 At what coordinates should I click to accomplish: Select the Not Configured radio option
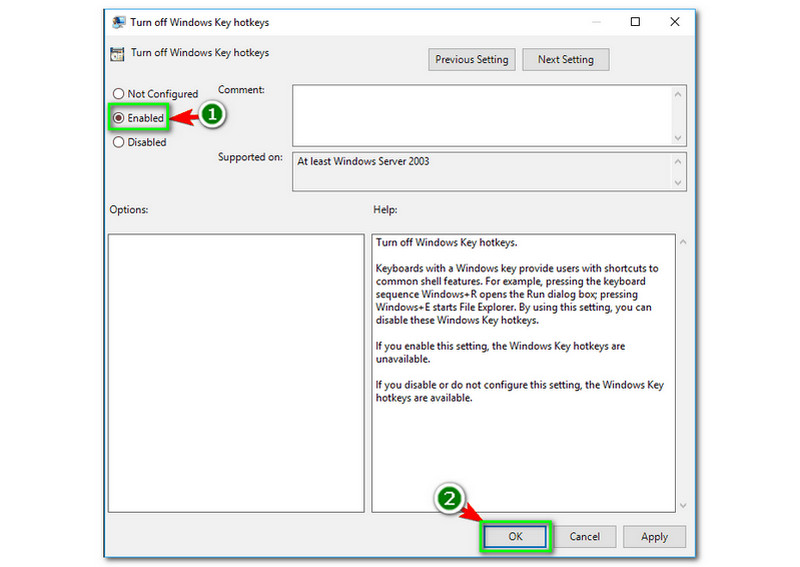click(119, 94)
